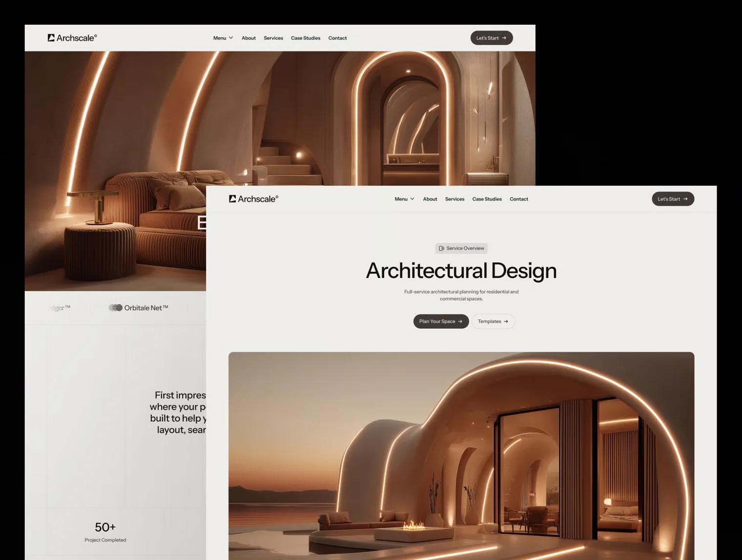The height and width of the screenshot is (560, 742).
Task: Click the Archscale logo on the back page
Action: click(72, 38)
